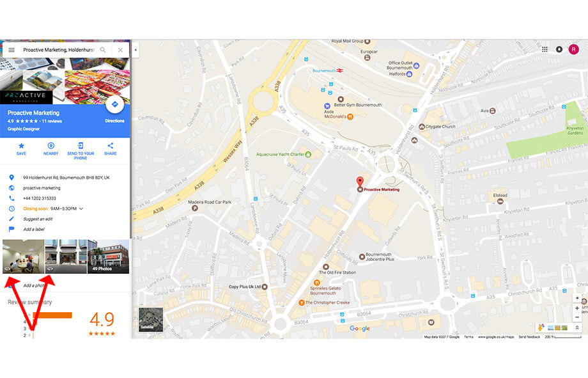
Task: Open the notifications bell icon
Action: coord(559,49)
